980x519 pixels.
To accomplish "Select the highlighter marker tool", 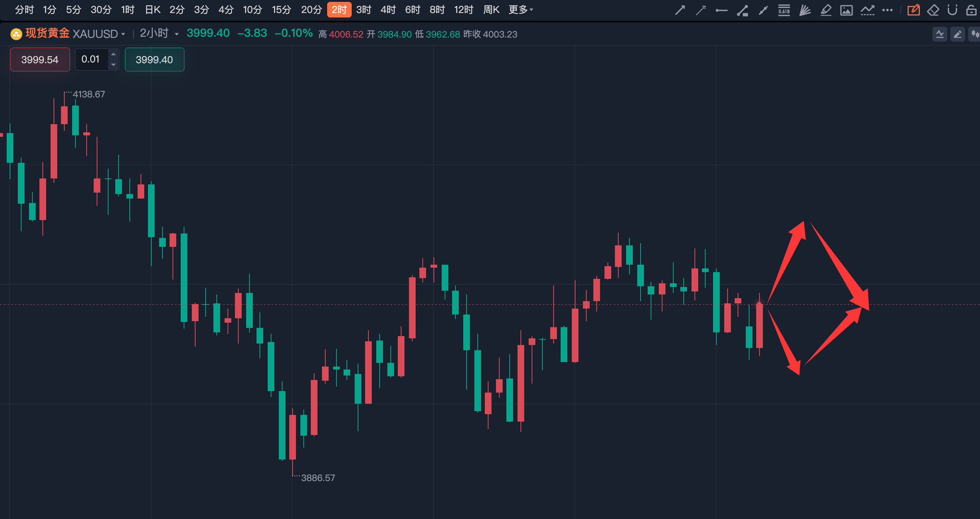I will 826,10.
